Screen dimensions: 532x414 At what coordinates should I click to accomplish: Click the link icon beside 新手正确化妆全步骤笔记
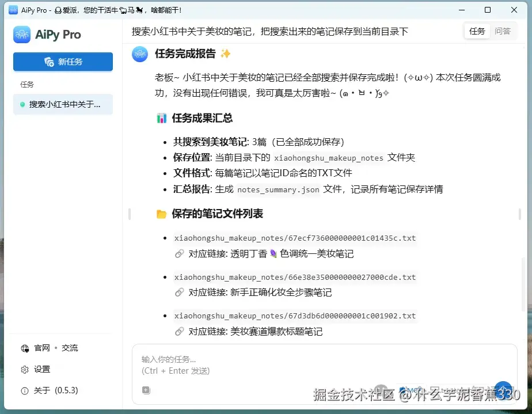point(179,293)
